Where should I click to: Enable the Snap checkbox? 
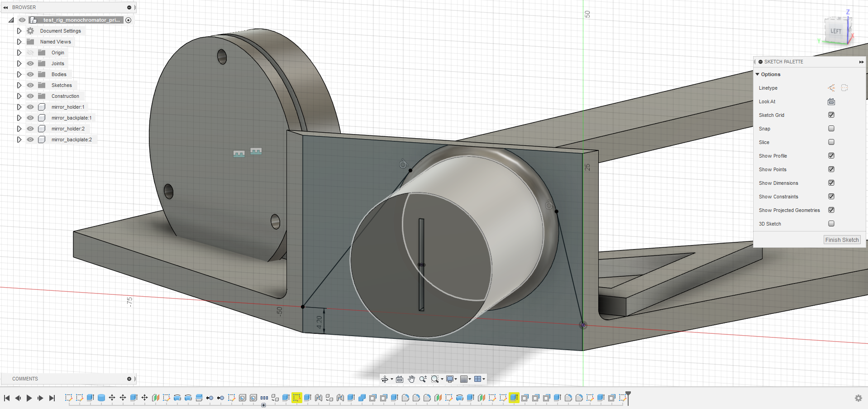coord(831,129)
